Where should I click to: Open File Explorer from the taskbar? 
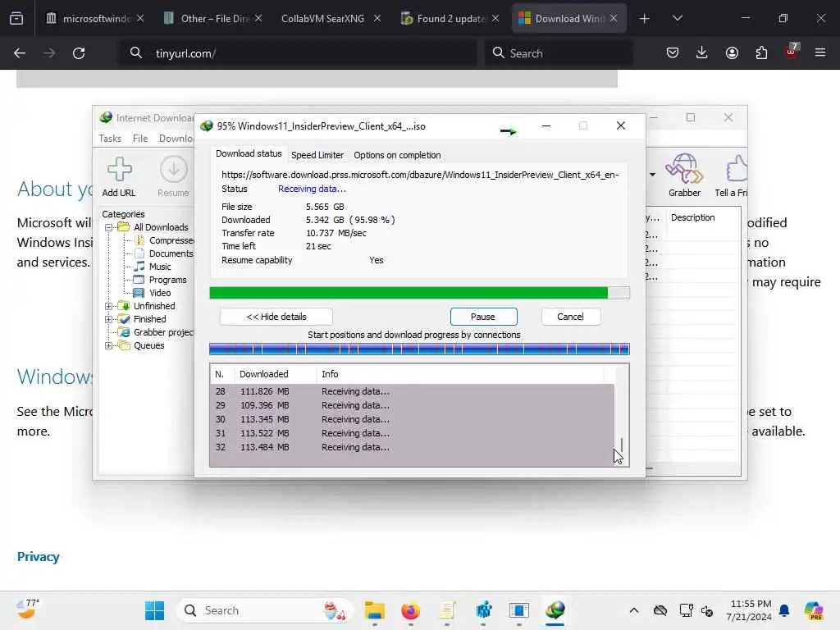[374, 610]
